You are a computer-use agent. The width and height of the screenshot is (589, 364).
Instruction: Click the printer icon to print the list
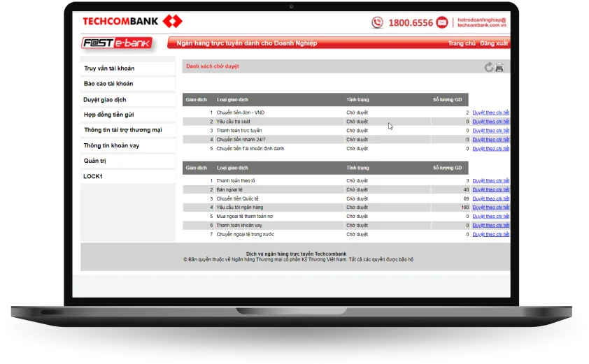click(499, 67)
